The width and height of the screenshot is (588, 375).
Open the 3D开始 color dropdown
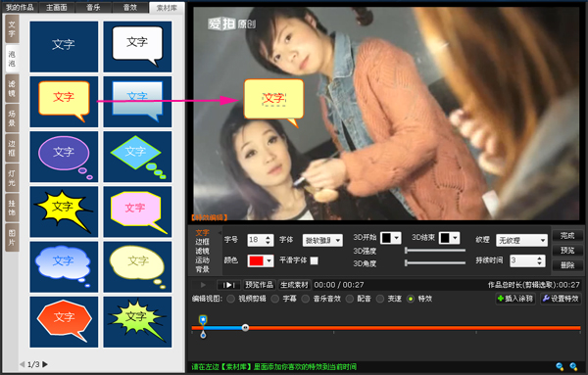(x=391, y=238)
